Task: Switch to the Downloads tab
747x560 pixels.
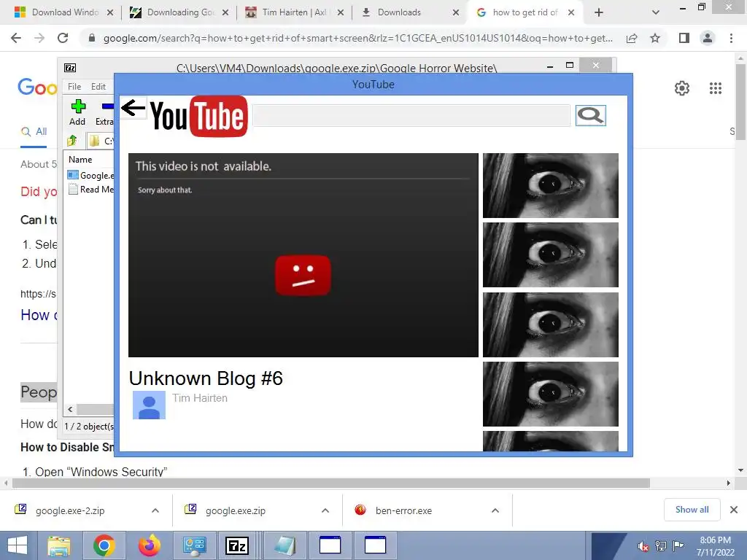Action: coord(410,12)
